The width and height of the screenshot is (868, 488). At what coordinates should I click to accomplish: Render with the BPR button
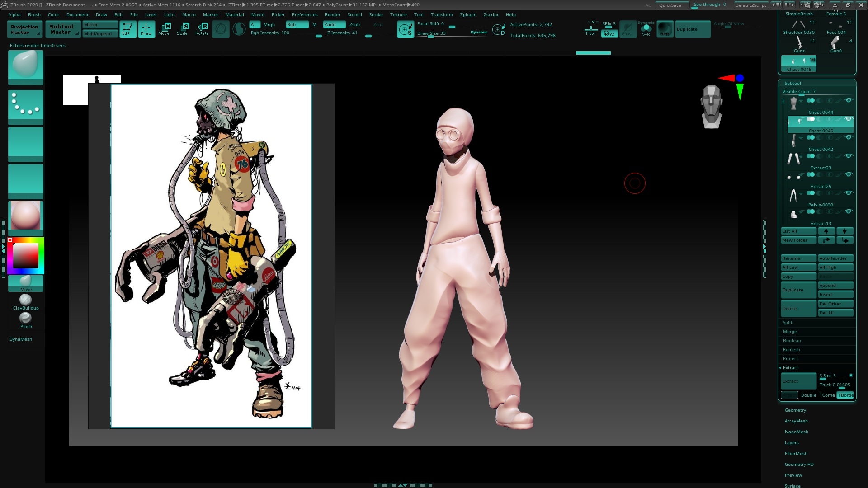pos(665,29)
